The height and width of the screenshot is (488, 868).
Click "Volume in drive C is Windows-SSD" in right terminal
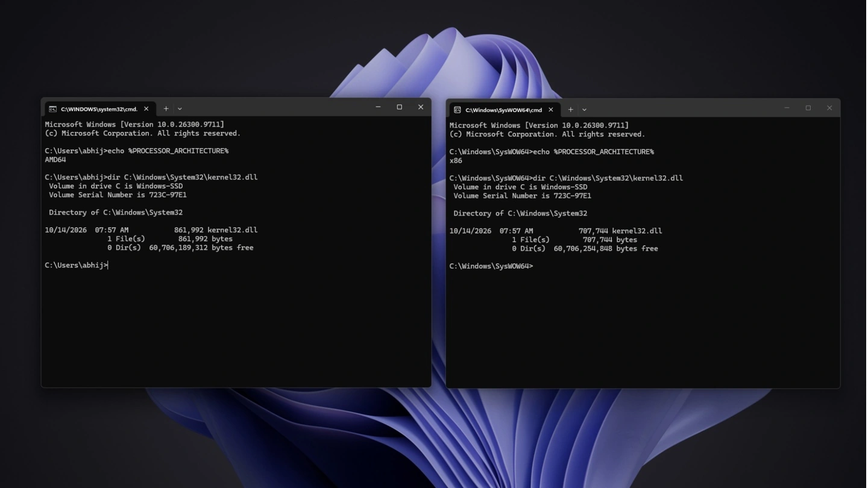520,187
